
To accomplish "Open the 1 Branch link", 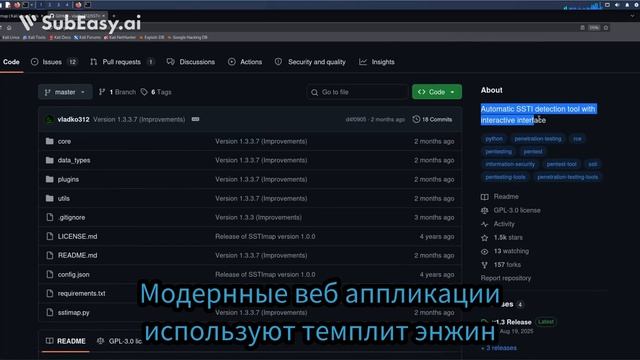I will tap(117, 92).
